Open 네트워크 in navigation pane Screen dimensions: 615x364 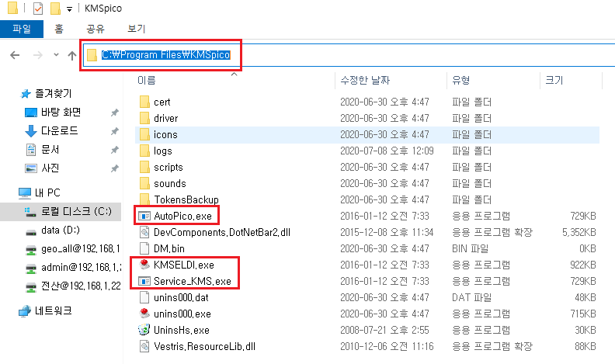coord(54,311)
